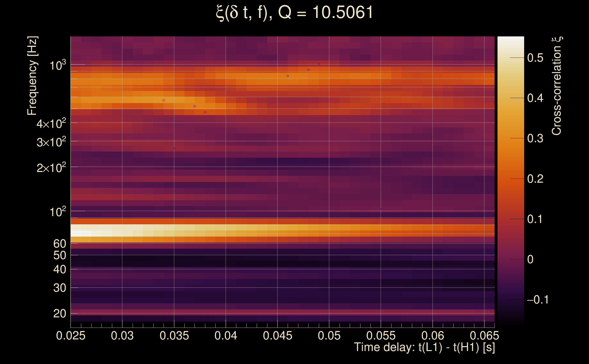Click the plot title showing Q = 10.5061

(294, 13)
